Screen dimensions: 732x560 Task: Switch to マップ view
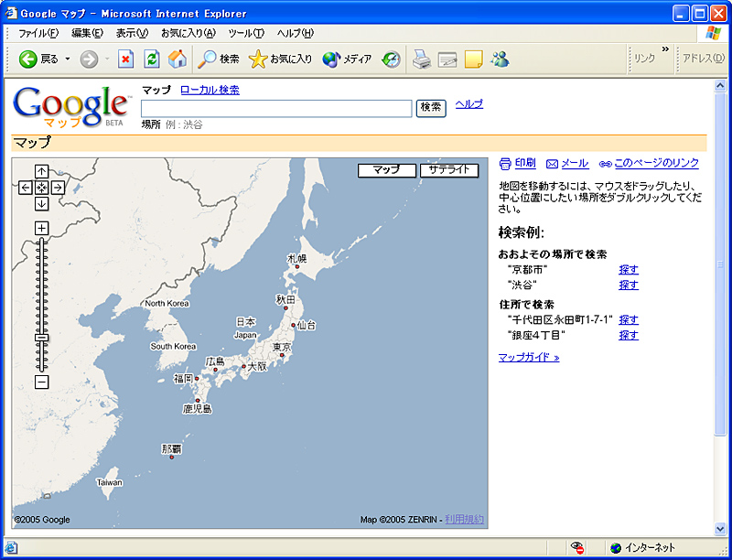click(388, 170)
